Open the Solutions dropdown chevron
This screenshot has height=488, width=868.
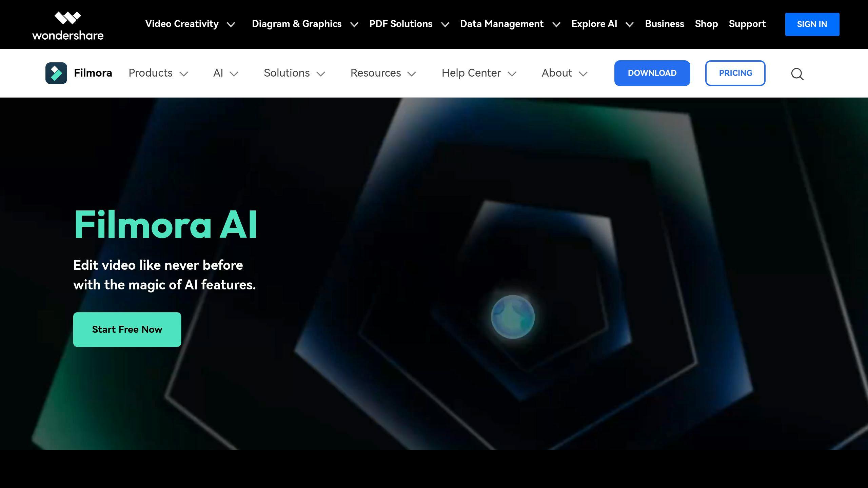click(x=321, y=74)
